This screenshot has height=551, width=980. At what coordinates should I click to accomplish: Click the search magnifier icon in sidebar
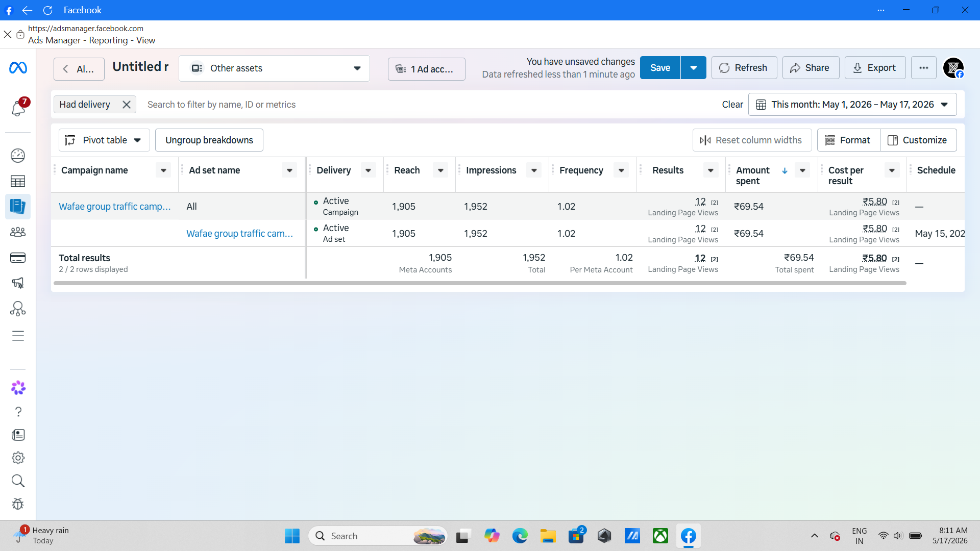[x=18, y=481]
